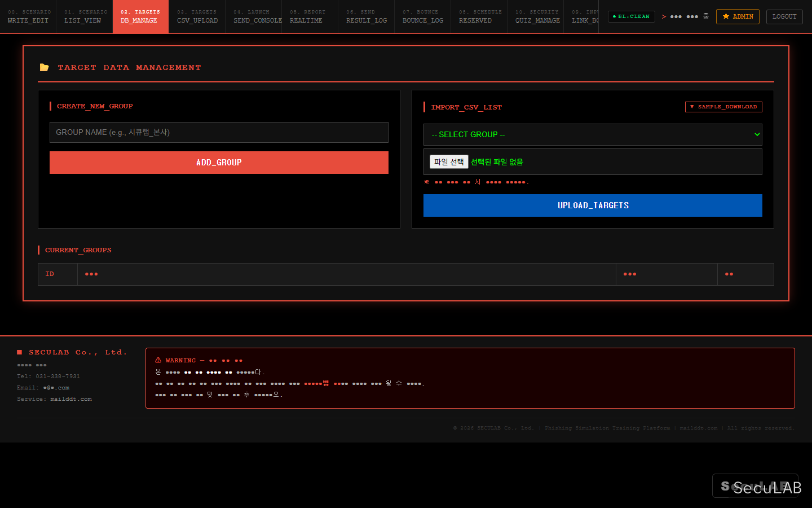Click the LOGOUT button
Screen dimensions: 812x508
point(784,16)
